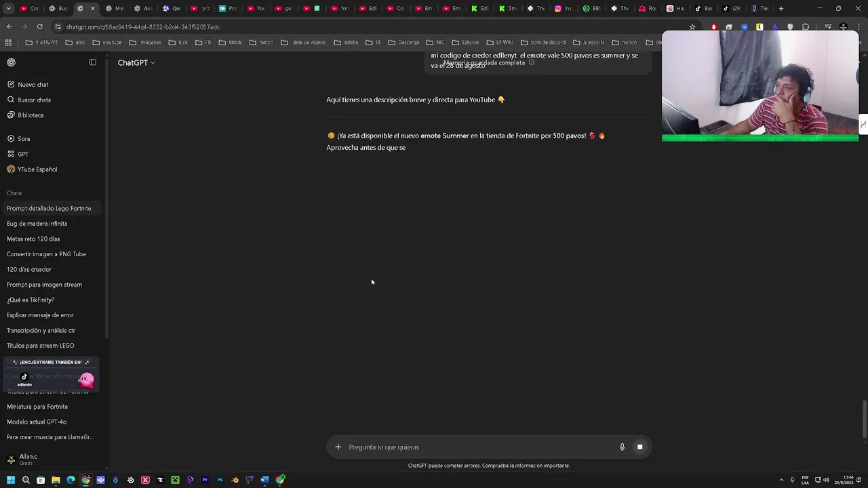
Task: Click the address bar URL
Action: 143,27
